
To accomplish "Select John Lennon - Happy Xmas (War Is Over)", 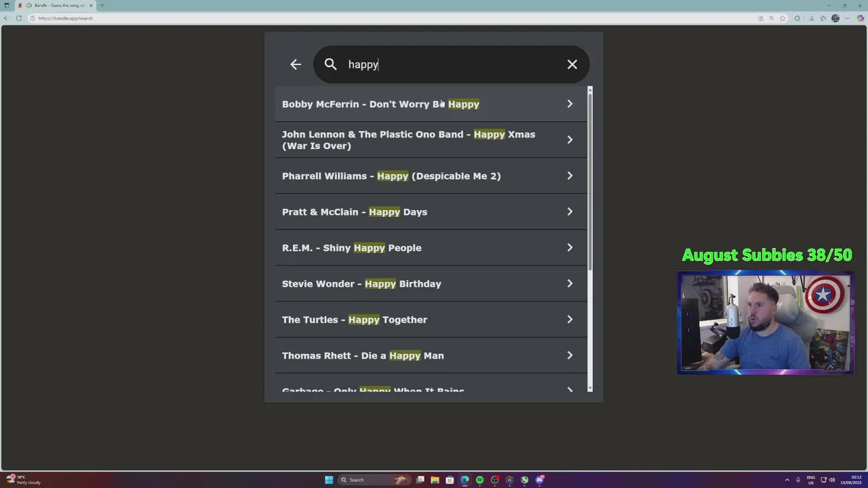I will click(431, 140).
